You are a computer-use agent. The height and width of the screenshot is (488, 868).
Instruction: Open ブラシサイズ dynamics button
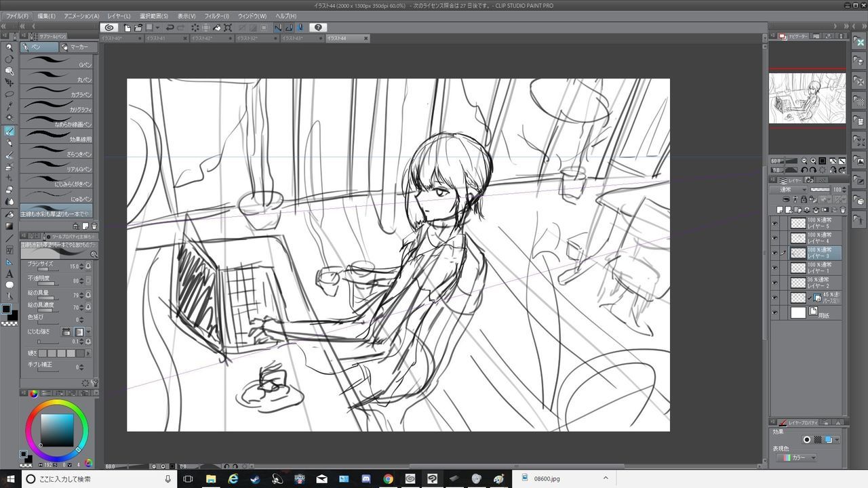[x=88, y=266]
